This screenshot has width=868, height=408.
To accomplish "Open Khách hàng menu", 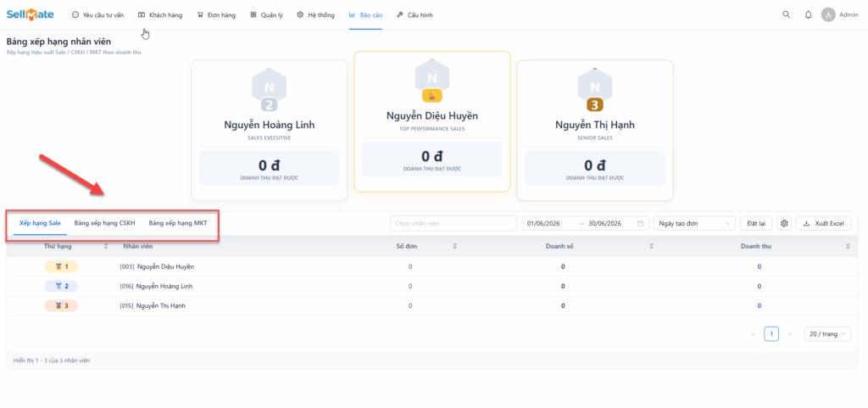I will [160, 15].
